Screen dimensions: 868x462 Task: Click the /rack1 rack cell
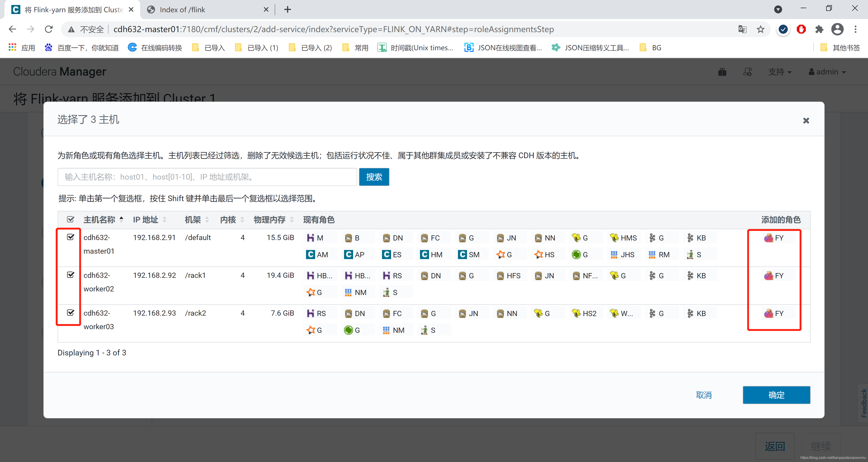point(195,275)
